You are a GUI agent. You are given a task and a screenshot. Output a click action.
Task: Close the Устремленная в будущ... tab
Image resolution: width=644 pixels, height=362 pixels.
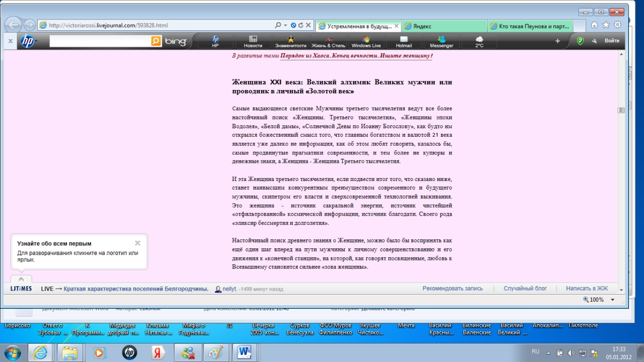396,26
